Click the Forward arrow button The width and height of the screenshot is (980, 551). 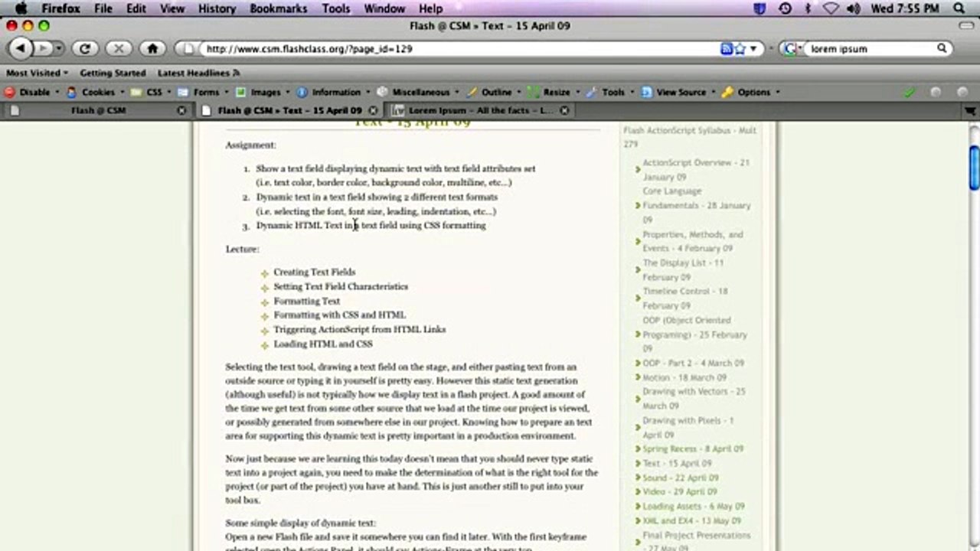click(42, 48)
